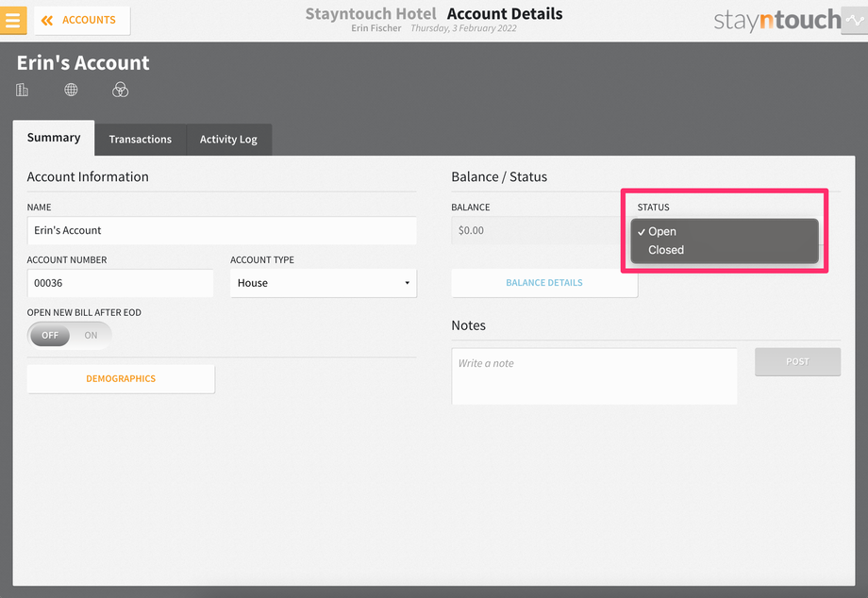Expand the Account Type dropdown
The width and height of the screenshot is (868, 598).
coord(324,283)
